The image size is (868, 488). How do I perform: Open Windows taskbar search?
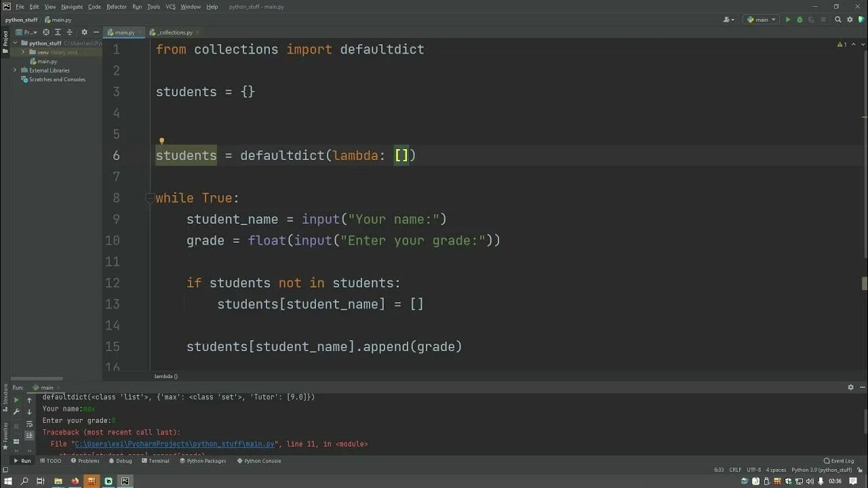click(x=24, y=481)
